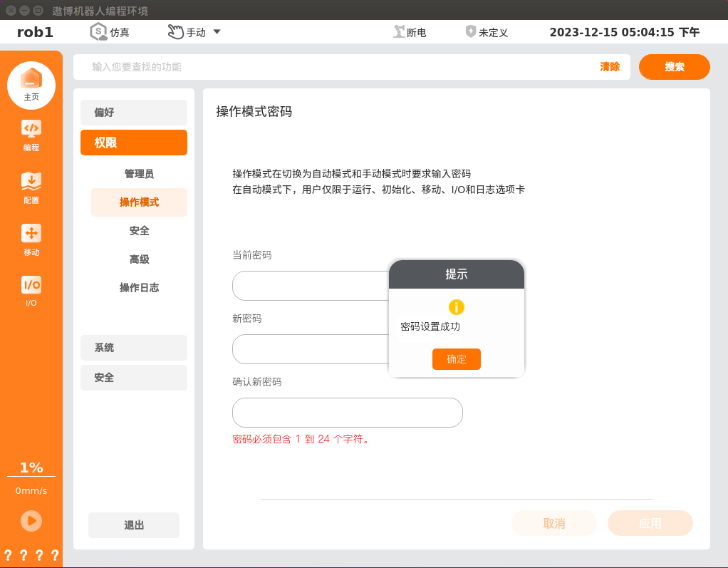Click the 0mm/s speed readout
The image size is (728, 568).
31,491
